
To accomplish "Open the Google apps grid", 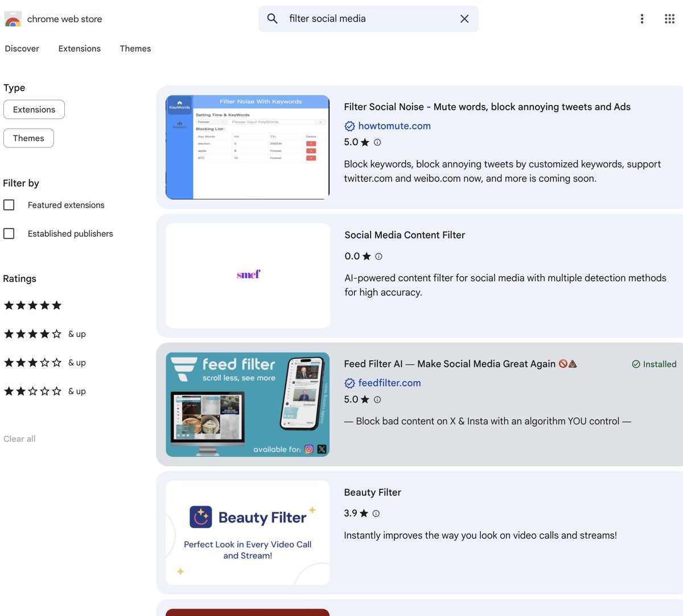I will [x=669, y=19].
